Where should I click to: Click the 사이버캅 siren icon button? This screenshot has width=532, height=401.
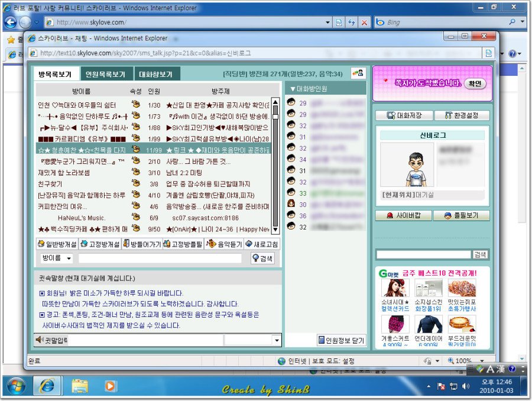tap(403, 216)
